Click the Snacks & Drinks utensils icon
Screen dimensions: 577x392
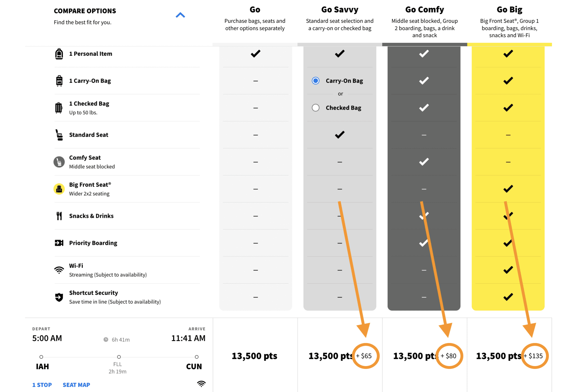pos(59,216)
